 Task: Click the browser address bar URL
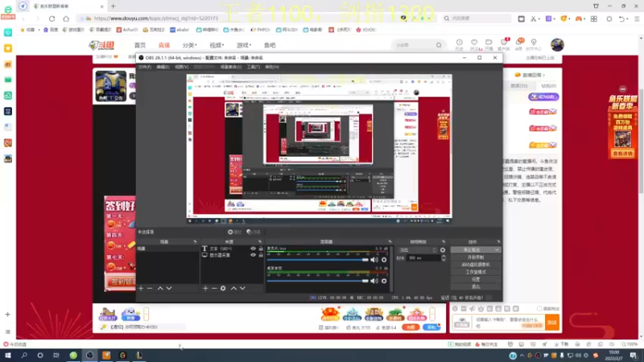click(x=155, y=19)
